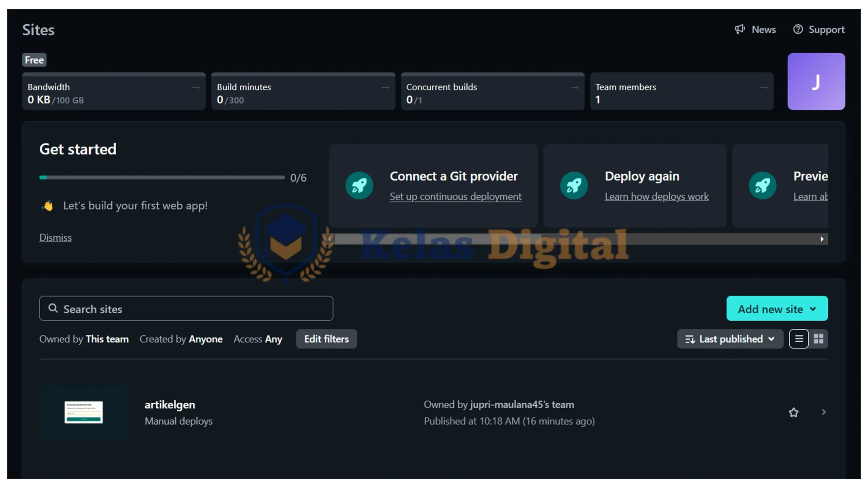The width and height of the screenshot is (868, 488).
Task: Open the Concurrent builds usage card
Action: [493, 91]
